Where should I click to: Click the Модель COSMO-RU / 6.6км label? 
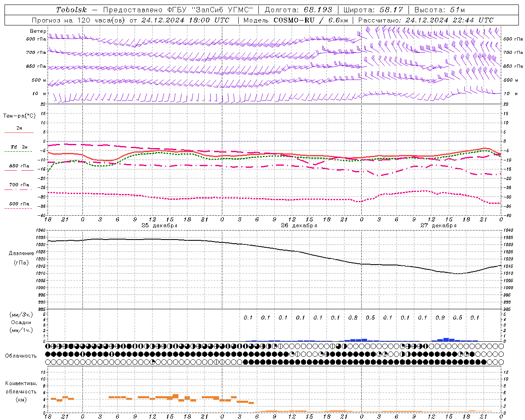point(296,20)
